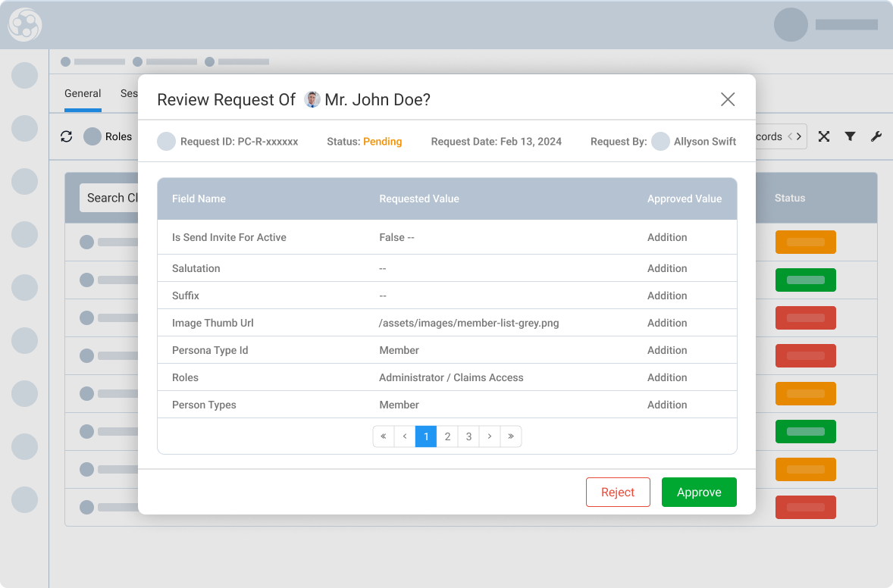This screenshot has height=588, width=893.
Task: Open the wrench settings icon
Action: click(x=876, y=136)
